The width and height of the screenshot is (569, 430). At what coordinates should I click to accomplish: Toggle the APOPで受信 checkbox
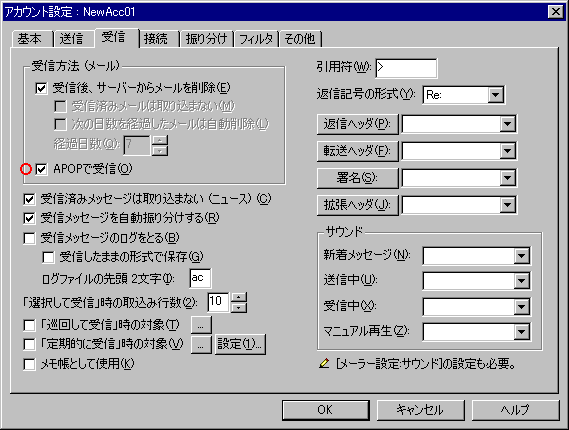tap(41, 169)
